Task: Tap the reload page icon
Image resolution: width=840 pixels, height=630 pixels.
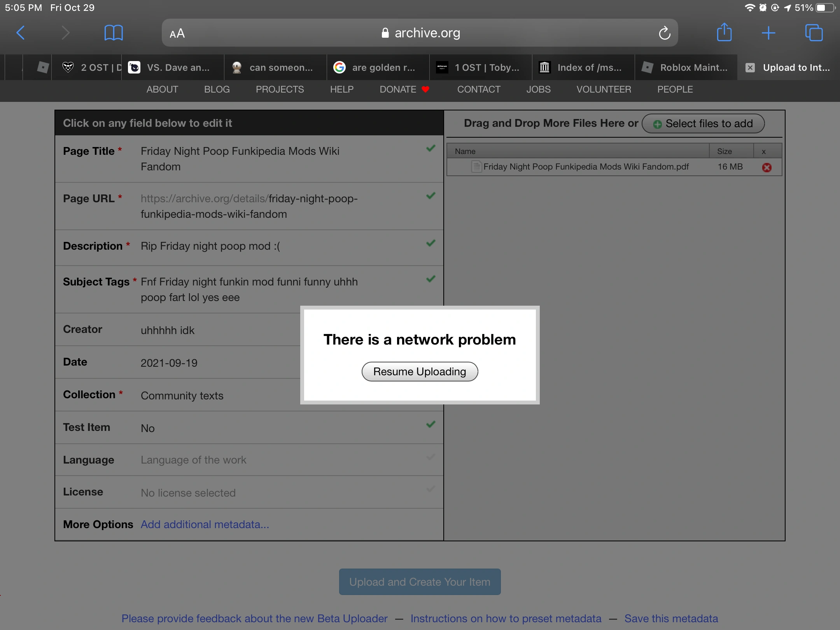Action: click(x=664, y=33)
